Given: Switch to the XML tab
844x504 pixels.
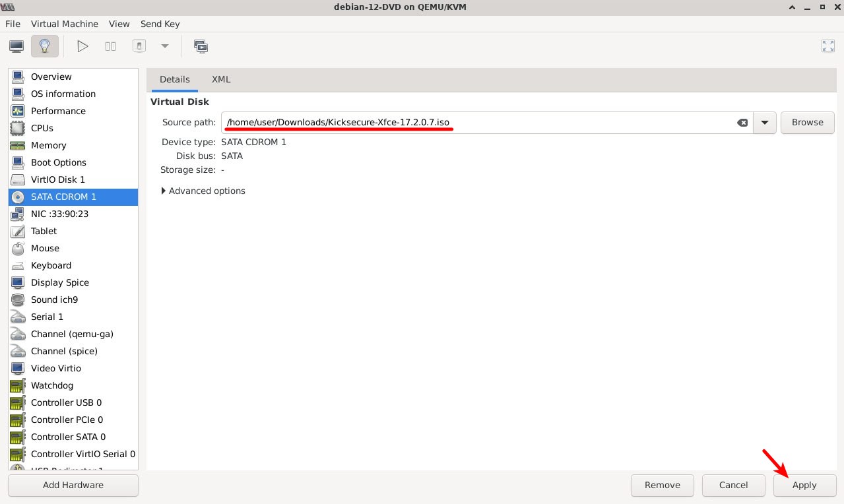Looking at the screenshot, I should pyautogui.click(x=221, y=79).
